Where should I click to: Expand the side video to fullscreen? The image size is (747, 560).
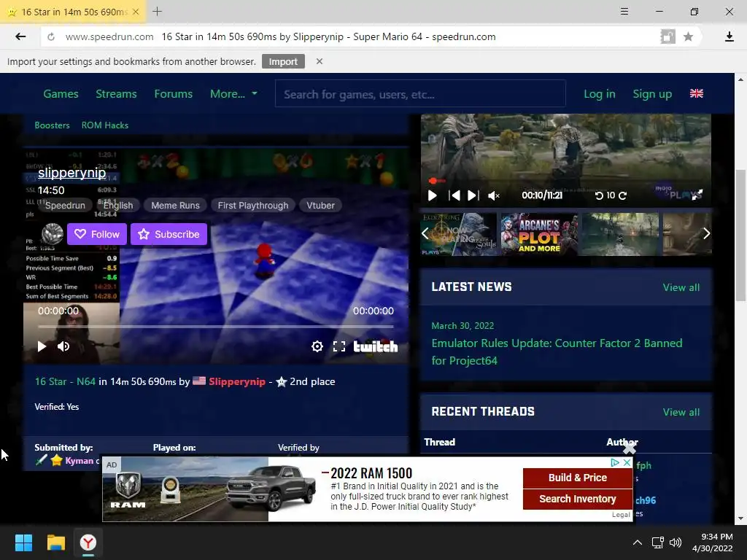pyautogui.click(x=697, y=195)
